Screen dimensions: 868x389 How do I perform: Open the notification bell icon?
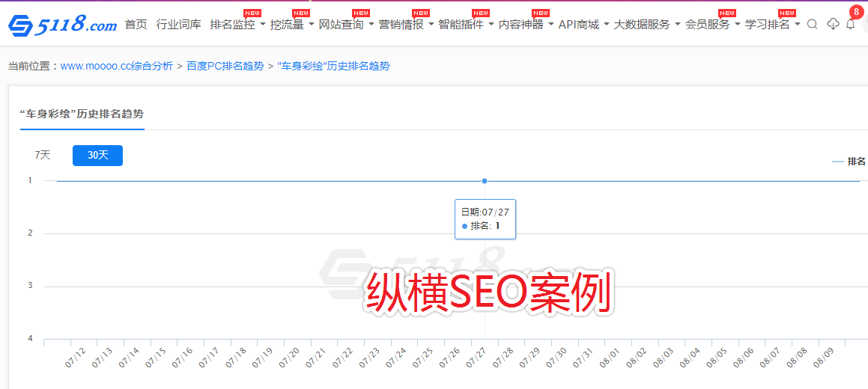tap(850, 25)
